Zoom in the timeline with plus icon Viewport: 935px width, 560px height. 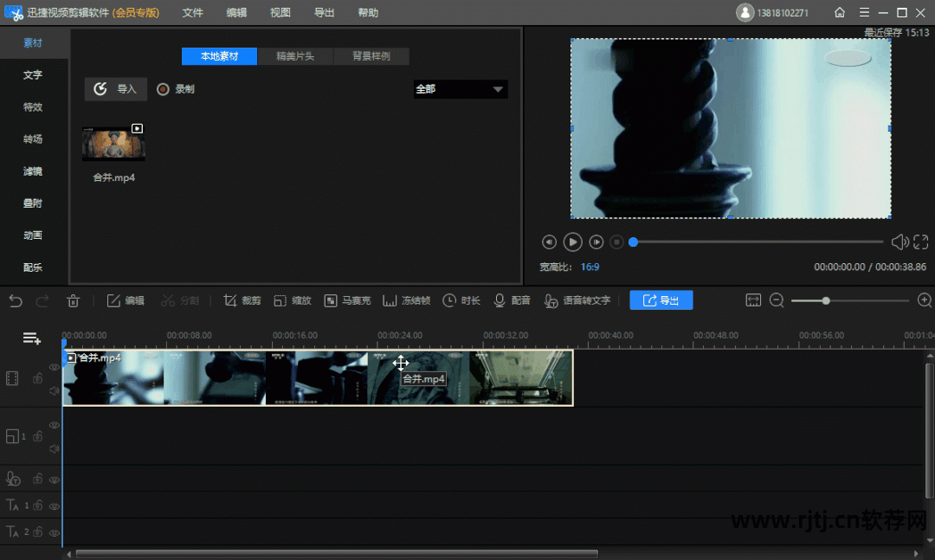(x=925, y=300)
